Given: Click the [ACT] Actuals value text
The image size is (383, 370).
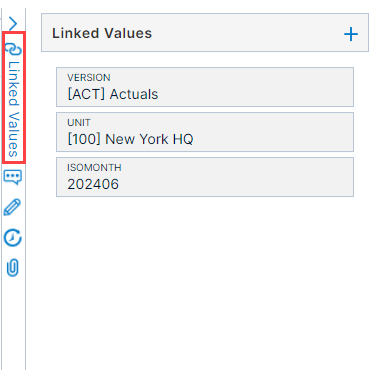Looking at the screenshot, I should click(113, 94).
